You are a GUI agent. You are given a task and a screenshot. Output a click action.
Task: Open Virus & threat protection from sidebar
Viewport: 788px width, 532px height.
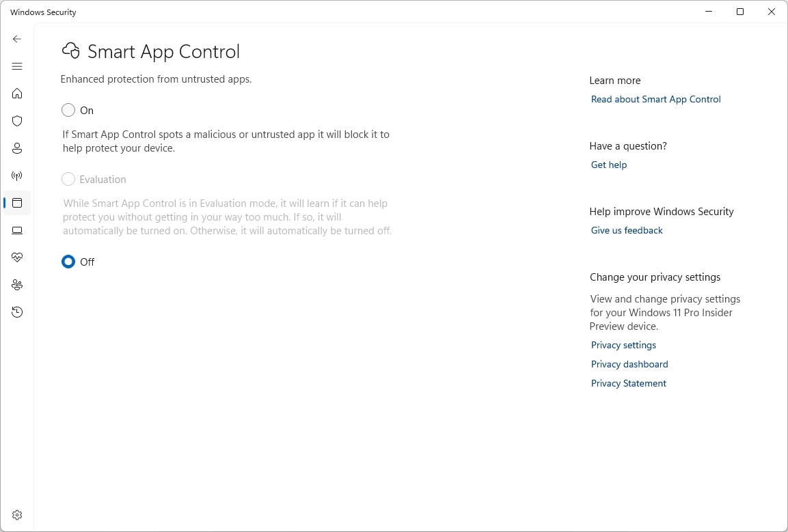click(17, 121)
